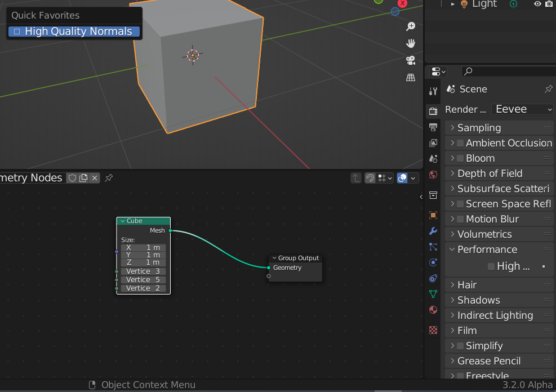Open the Physics properties tab icon

433,262
